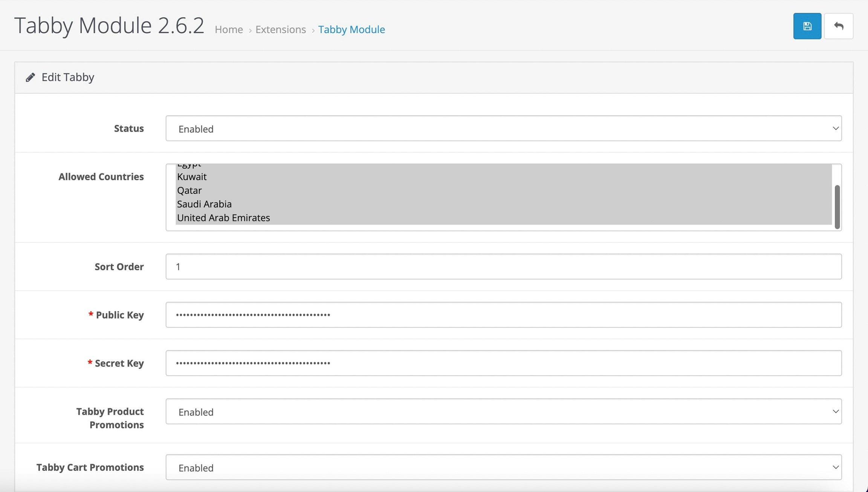Viewport: 868px width, 492px height.
Task: Click the Allowed Countries label
Action: [101, 177]
